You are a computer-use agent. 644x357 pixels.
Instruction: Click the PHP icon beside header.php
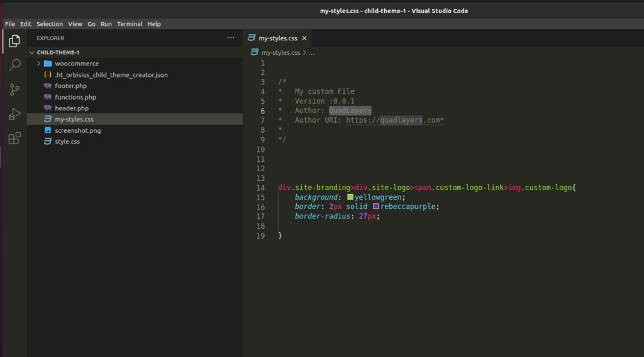[48, 108]
